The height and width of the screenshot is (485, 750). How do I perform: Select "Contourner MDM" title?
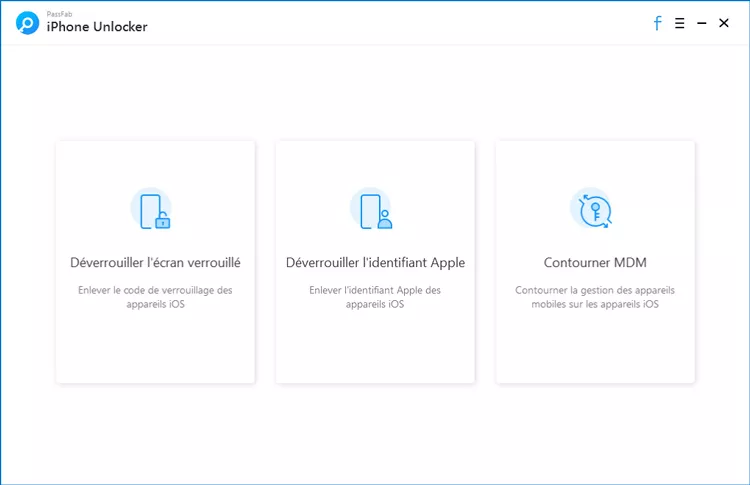595,263
